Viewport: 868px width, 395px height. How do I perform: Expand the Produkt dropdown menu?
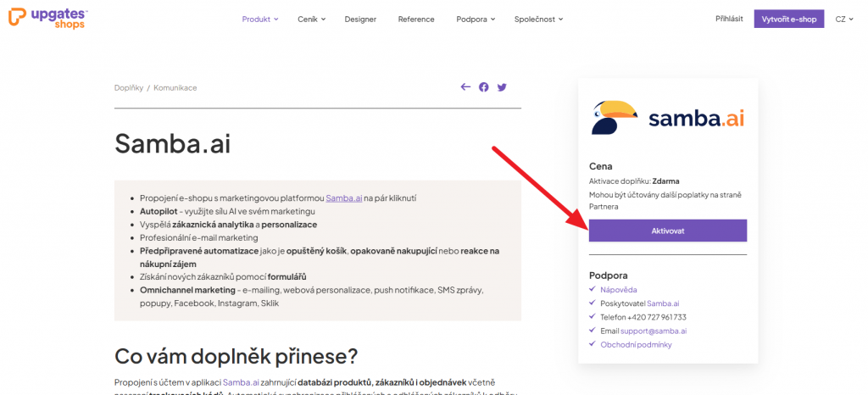(259, 19)
